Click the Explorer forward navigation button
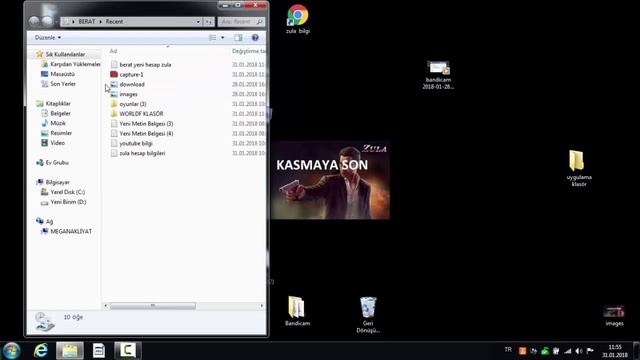Viewport: 640px width, 360px height. point(48,21)
